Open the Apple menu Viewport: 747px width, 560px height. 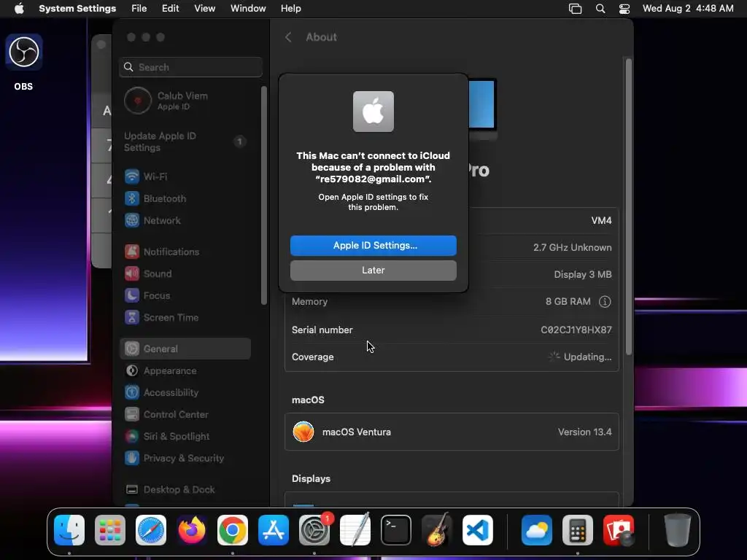(19, 9)
